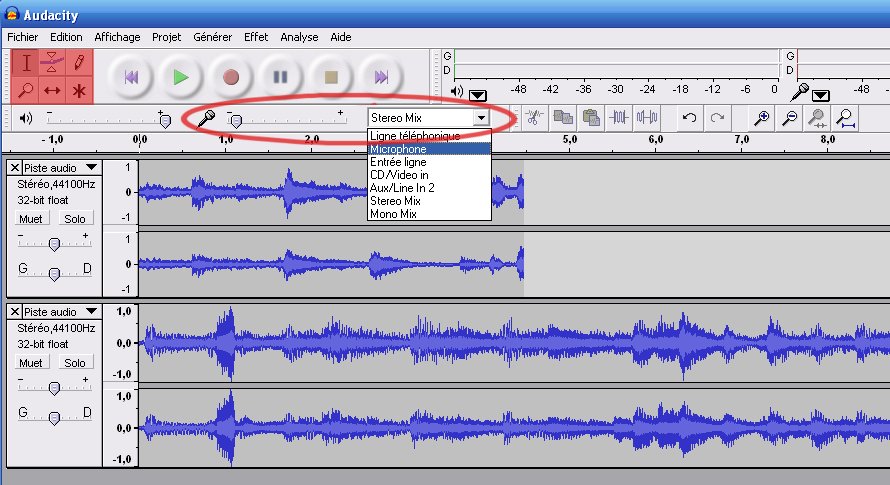Select the Time Shift arrows tool
890x485 pixels.
(x=52, y=90)
